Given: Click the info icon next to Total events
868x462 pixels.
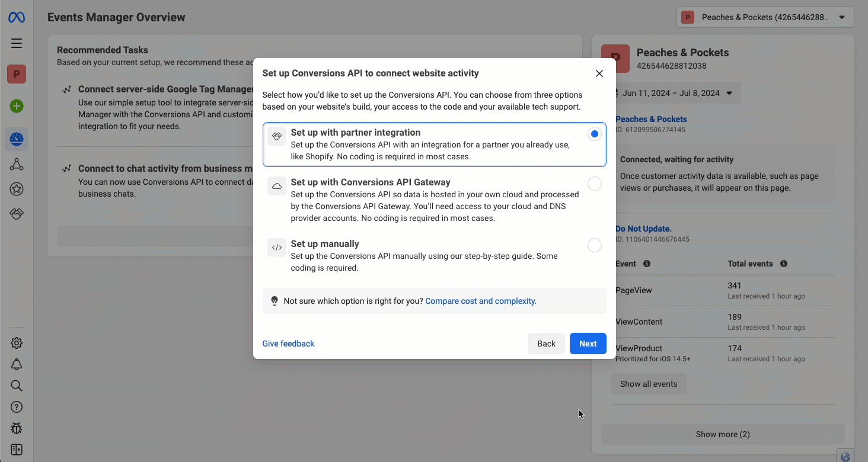Looking at the screenshot, I should click(784, 264).
